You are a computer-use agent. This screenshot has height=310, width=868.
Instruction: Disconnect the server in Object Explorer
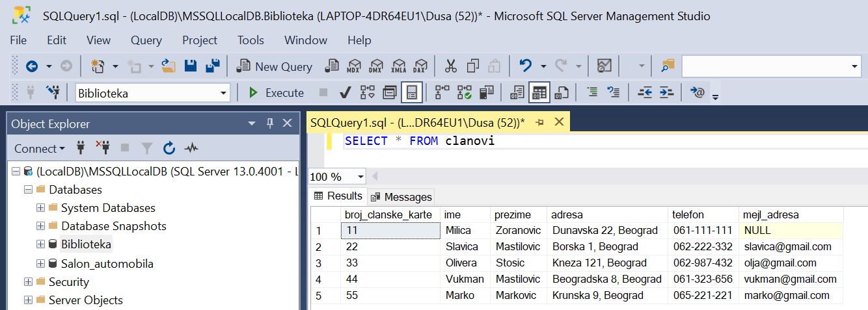[x=103, y=148]
